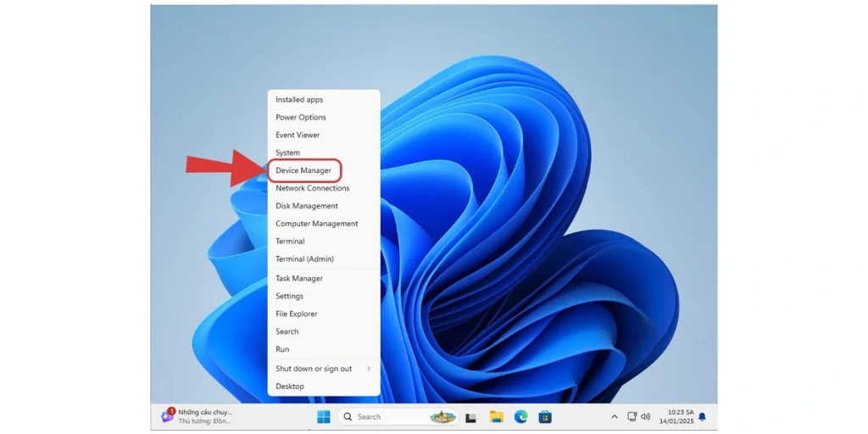Click the Windows Start button
This screenshot has width=868, height=434.
[323, 417]
